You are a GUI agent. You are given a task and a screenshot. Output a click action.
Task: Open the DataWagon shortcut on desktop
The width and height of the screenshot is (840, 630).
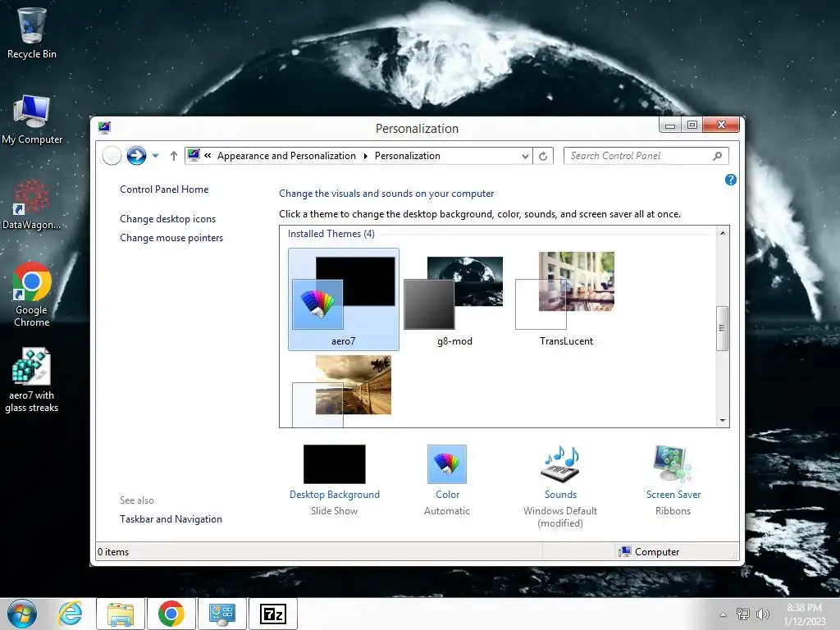click(31, 205)
